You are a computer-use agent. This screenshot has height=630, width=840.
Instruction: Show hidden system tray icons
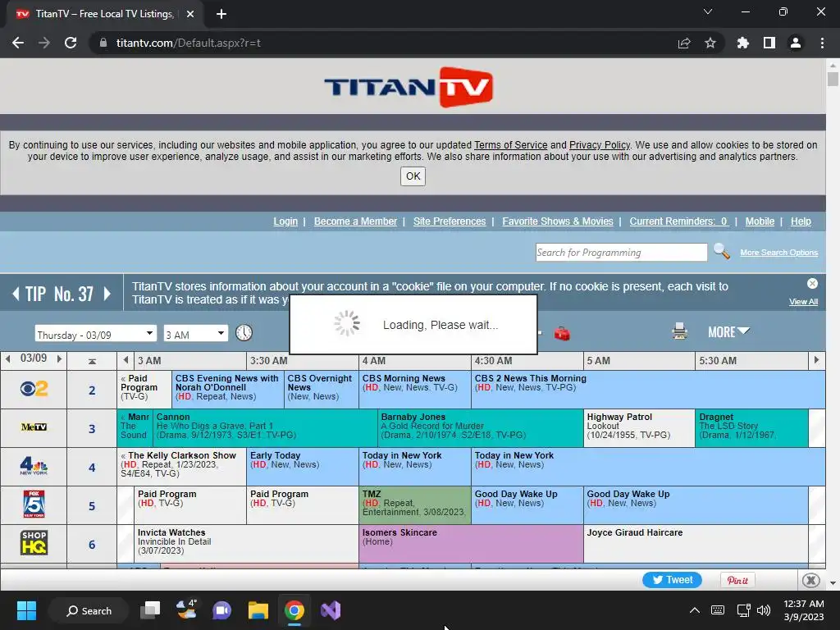(x=694, y=610)
